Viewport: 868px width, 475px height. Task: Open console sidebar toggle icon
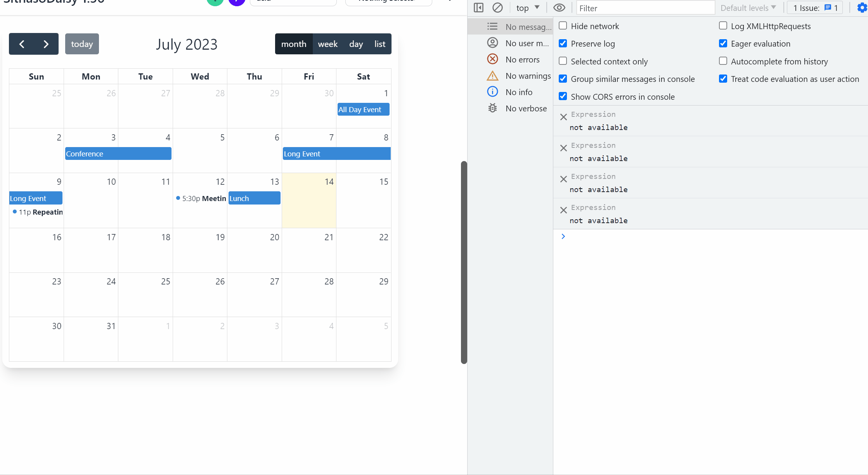pyautogui.click(x=478, y=7)
